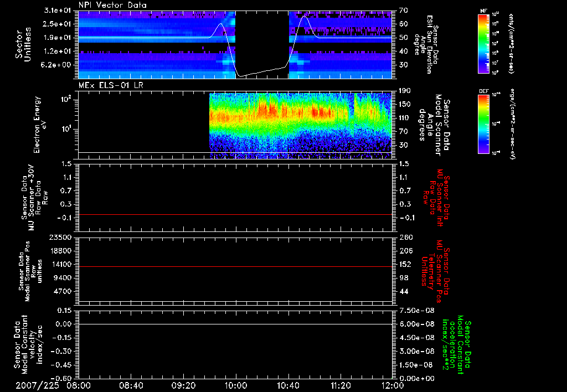Click the '2007/225' date label
567x392 pixels.
pos(38,385)
